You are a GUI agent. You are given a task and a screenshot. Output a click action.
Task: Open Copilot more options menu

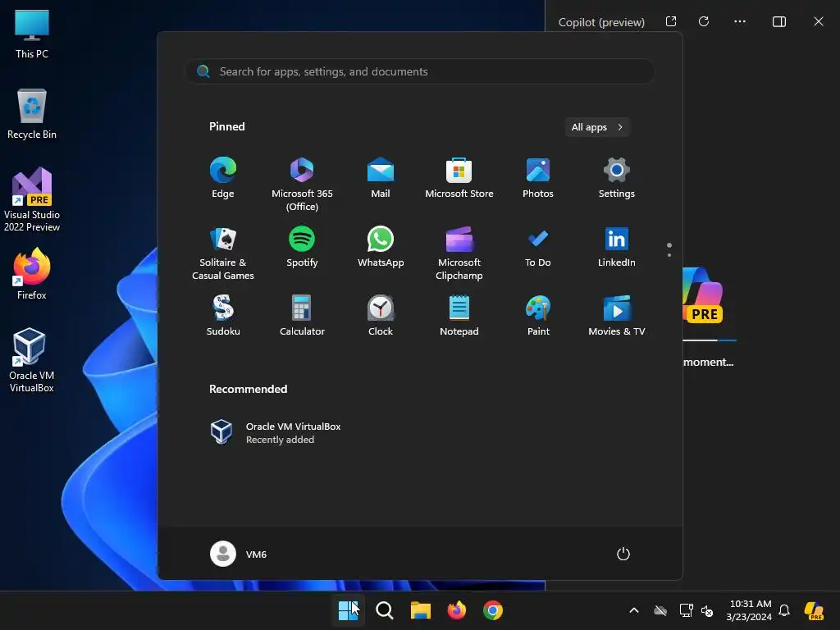(740, 21)
